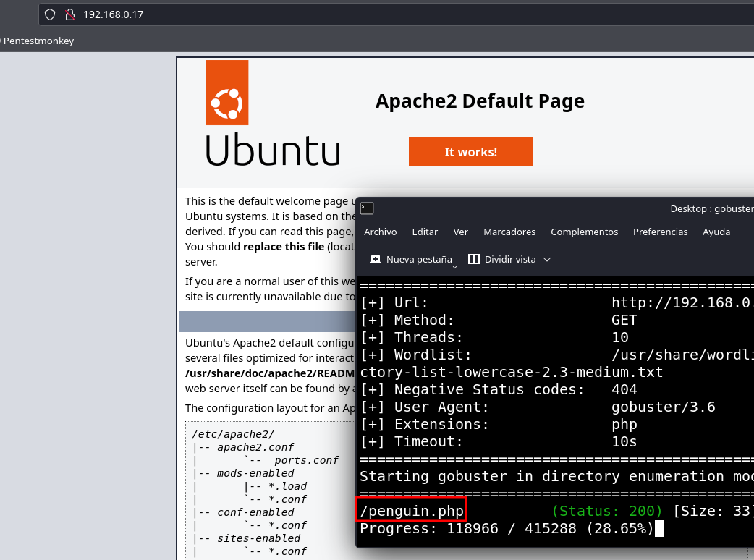The image size is (754, 560).
Task: Click the apache2.conf entry in config tree
Action: coord(255,447)
